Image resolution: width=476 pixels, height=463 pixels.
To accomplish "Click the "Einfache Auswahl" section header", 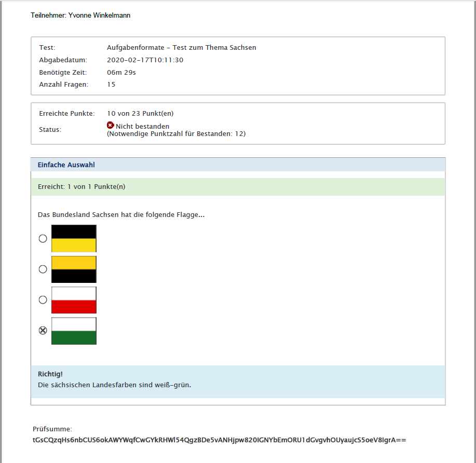I will 66,165.
